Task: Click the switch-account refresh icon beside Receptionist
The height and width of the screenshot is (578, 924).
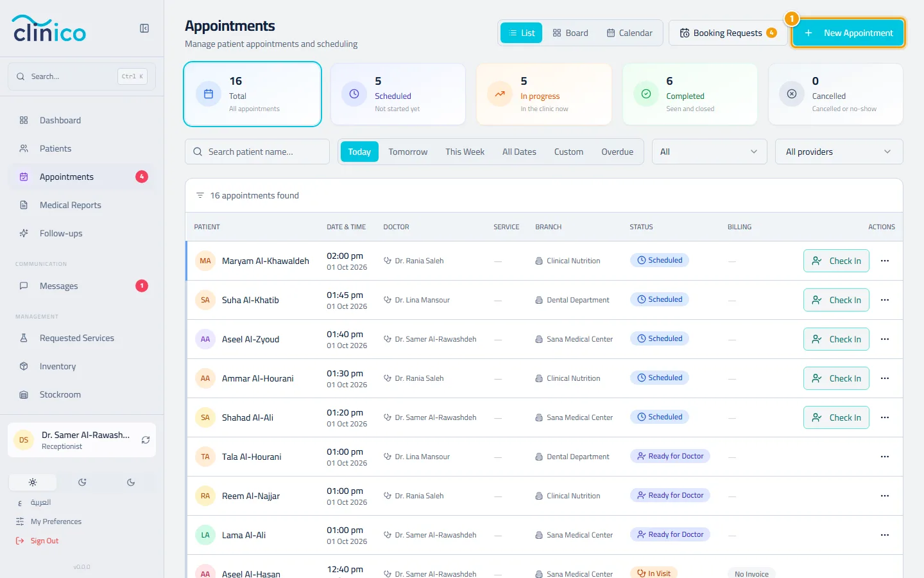Action: (146, 440)
